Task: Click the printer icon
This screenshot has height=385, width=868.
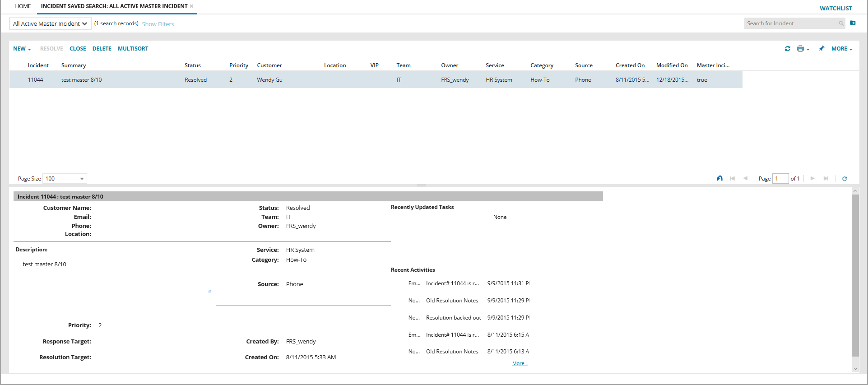Action: [x=800, y=49]
